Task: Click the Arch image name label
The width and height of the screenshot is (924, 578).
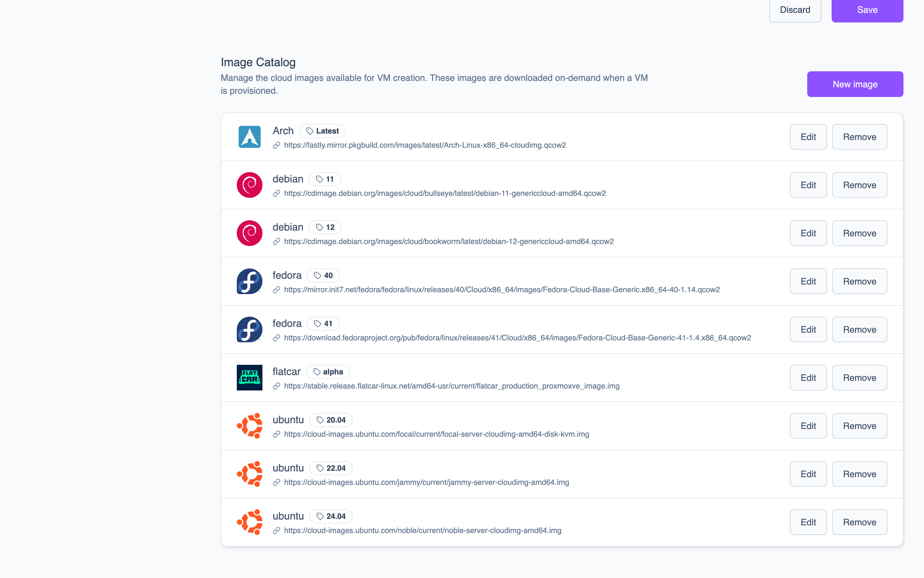Action: (x=283, y=131)
